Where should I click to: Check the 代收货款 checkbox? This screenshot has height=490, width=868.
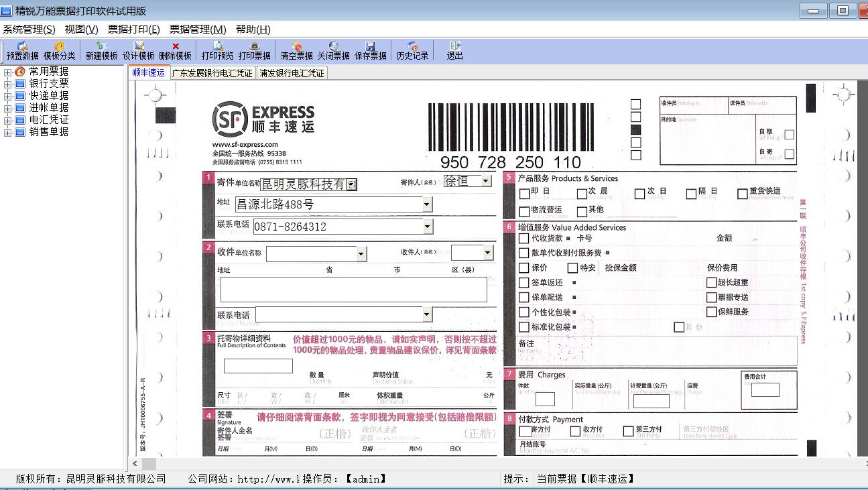coord(524,238)
